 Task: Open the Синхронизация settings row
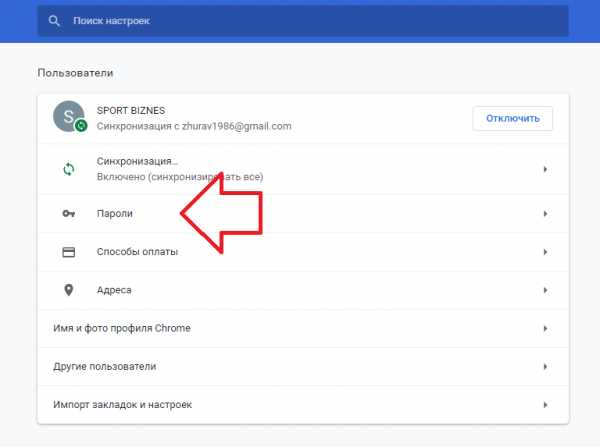(x=303, y=169)
